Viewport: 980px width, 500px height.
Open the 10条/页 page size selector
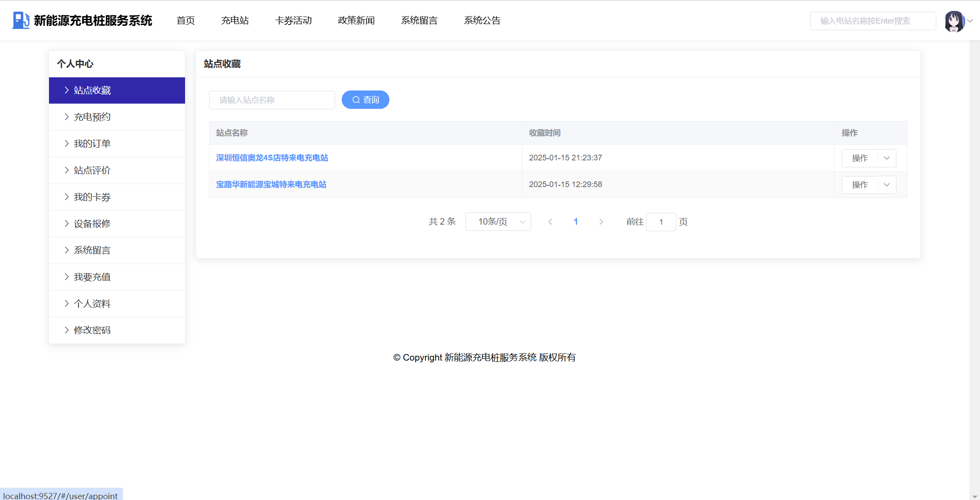498,222
